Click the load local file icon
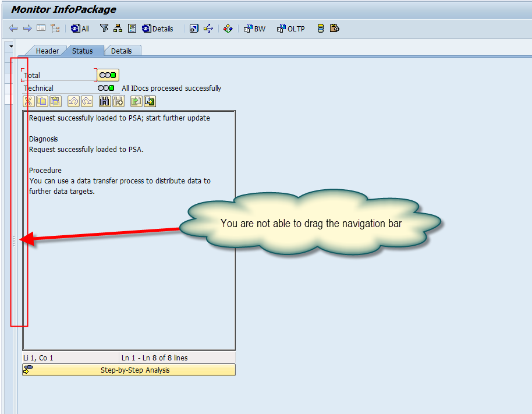This screenshot has height=414, width=532. (x=136, y=101)
